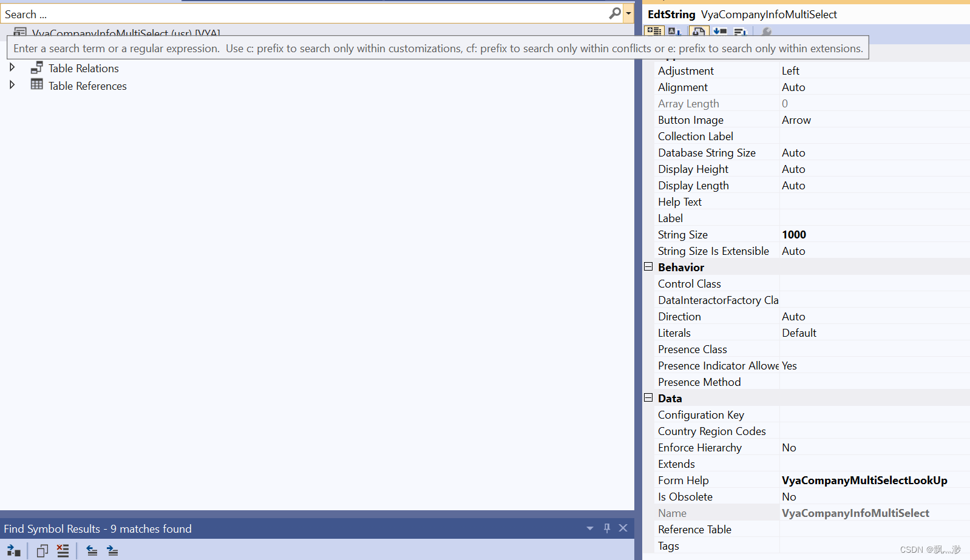Click the Tags property row
Viewport: 970px width, 560px height.
pos(813,546)
